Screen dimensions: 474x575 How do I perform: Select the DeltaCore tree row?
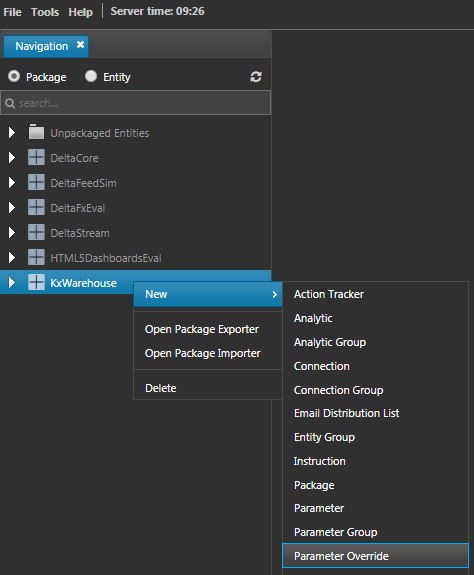point(136,158)
